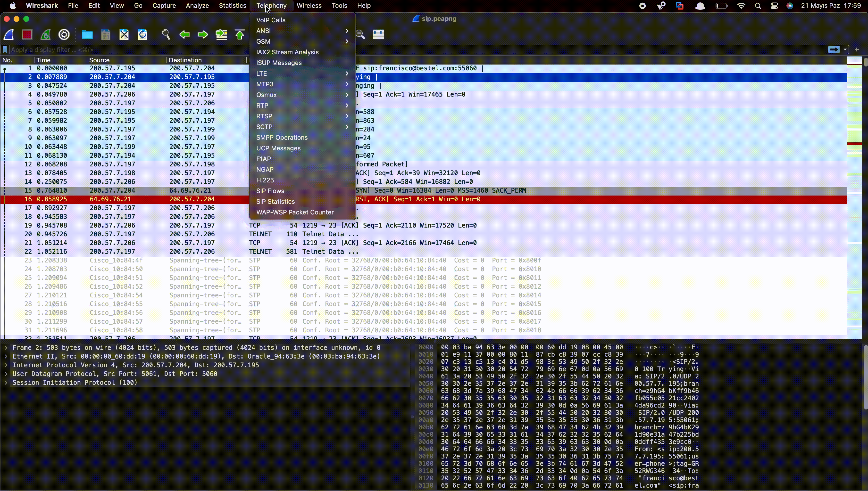Image resolution: width=868 pixels, height=491 pixels.
Task: Open macOS Control Center in menu bar
Action: [x=774, y=6]
